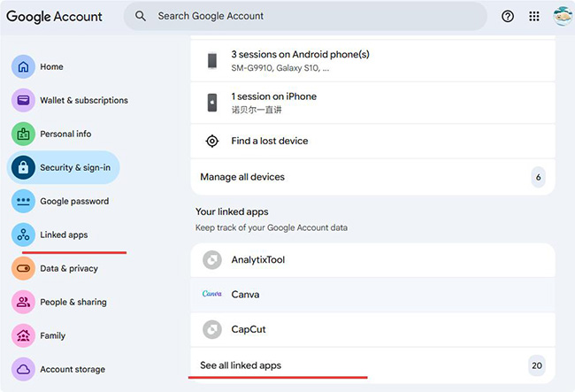Click the Data & privacy toggle icon
Viewport: 575px width, 392px height.
(23, 268)
